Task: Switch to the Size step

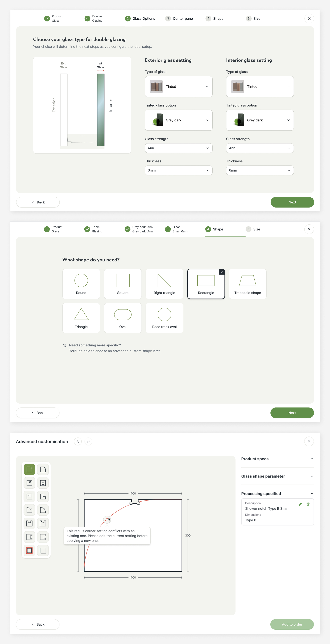Action: click(x=253, y=18)
